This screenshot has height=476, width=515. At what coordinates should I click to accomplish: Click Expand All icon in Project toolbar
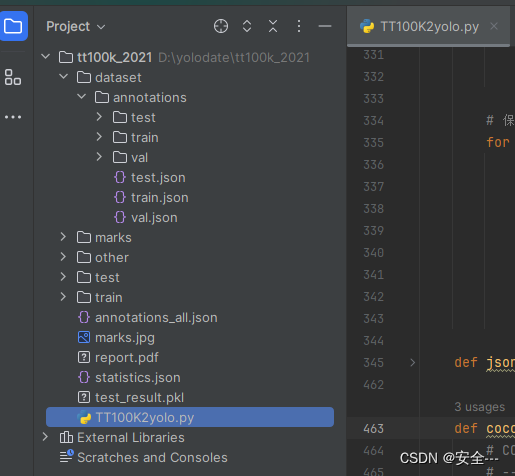pos(247,26)
